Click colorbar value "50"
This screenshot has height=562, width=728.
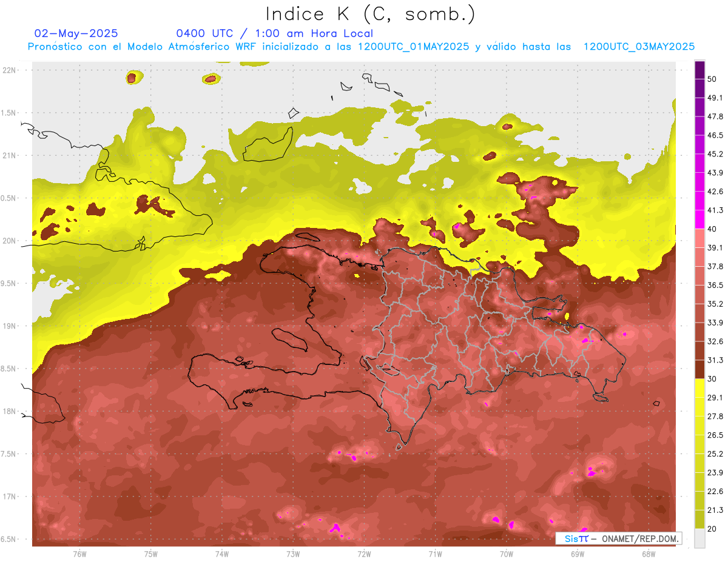click(713, 79)
